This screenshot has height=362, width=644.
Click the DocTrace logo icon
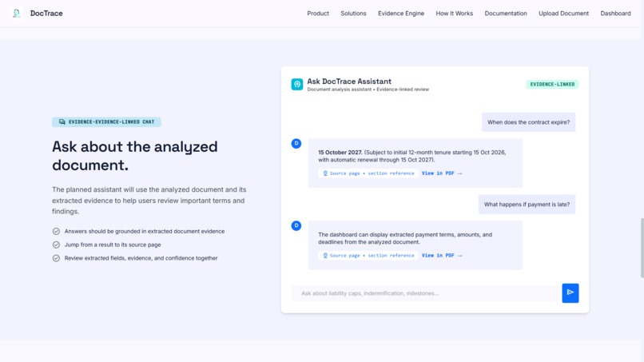coord(17,13)
